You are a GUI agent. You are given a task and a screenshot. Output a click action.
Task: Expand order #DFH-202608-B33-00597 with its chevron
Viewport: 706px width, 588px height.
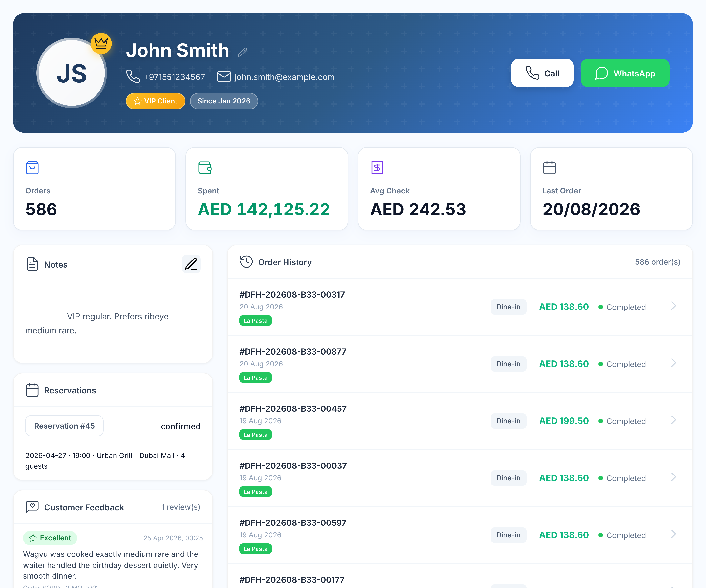coord(673,534)
